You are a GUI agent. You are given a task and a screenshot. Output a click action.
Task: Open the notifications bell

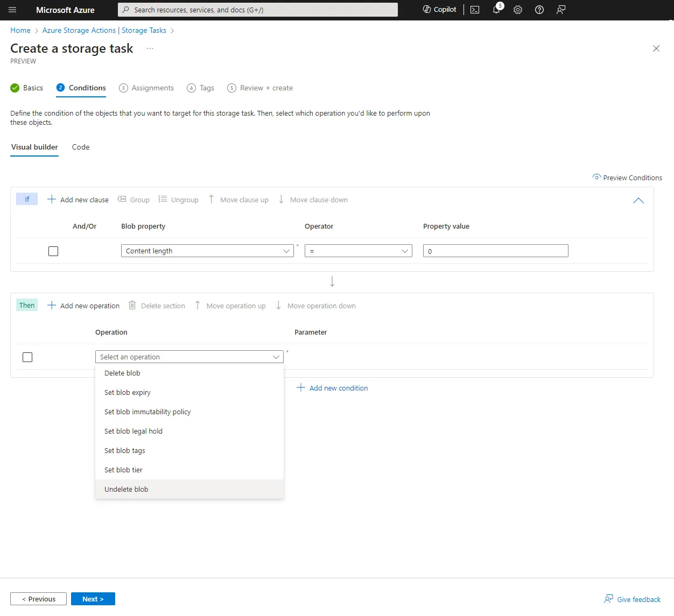(496, 10)
